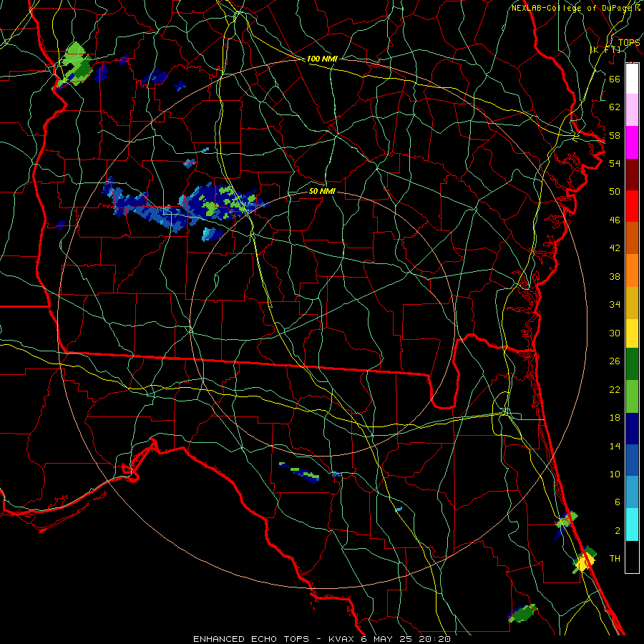
Task: Click the "50 NMI" range ring label
Action: 322,191
